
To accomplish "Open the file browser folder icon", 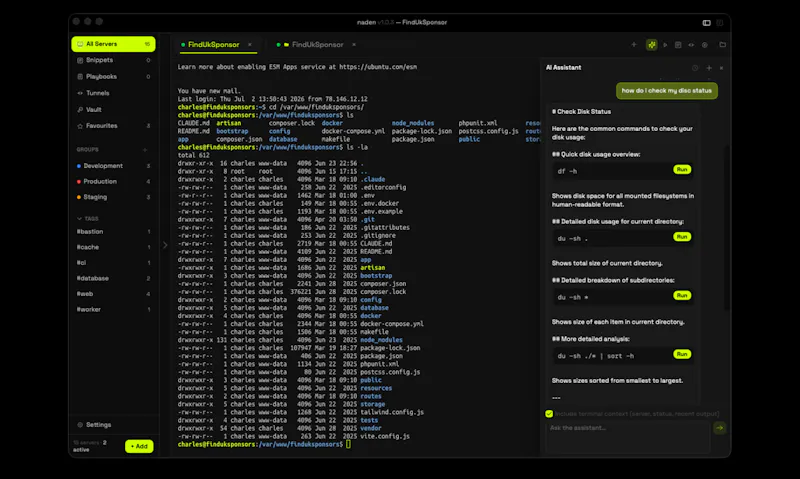I will (722, 45).
